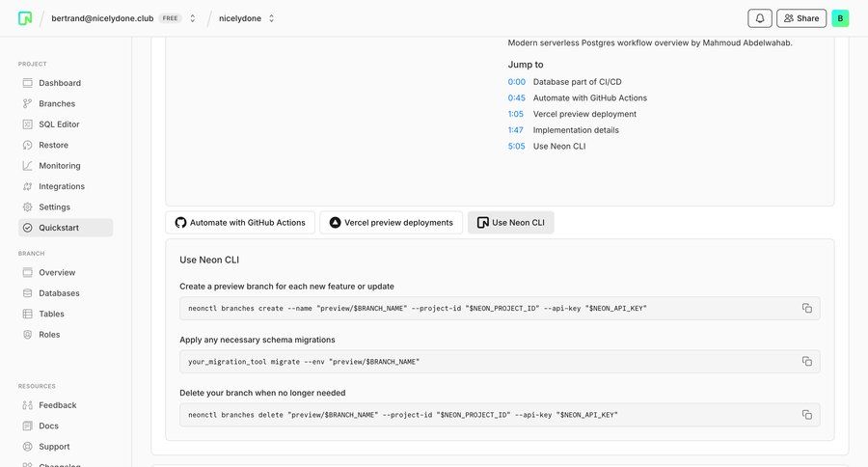868x467 pixels.
Task: Click the Settings gear icon
Action: 27,207
